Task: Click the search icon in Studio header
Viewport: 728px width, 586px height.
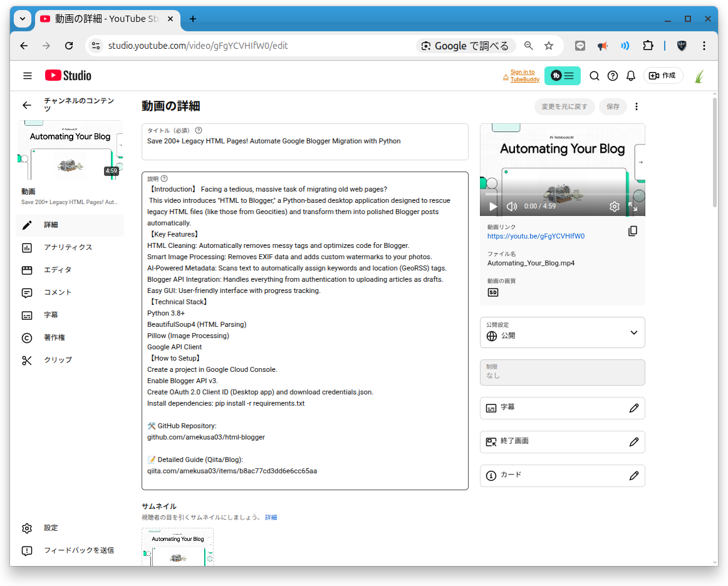Action: point(595,76)
